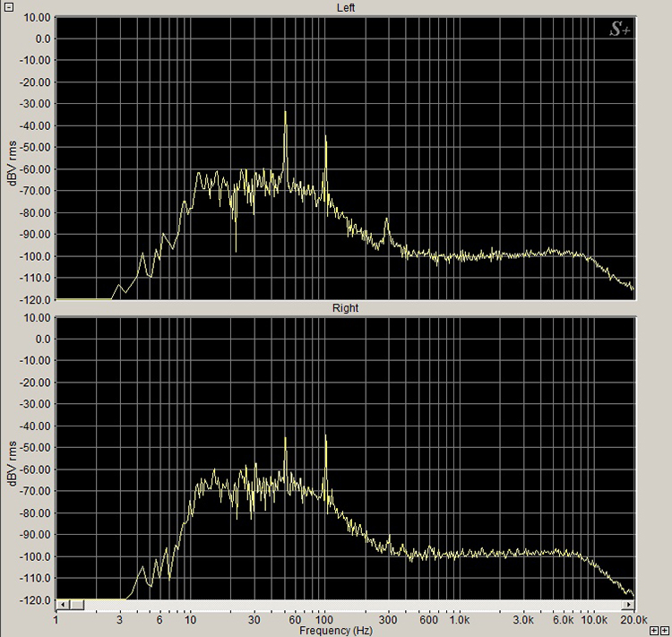This screenshot has height=637, width=672.
Task: Click the 100 Hz peak in Right plot
Action: (325, 436)
